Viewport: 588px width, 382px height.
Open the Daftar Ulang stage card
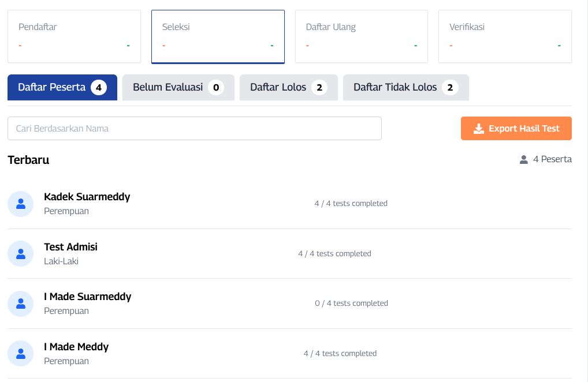point(361,36)
